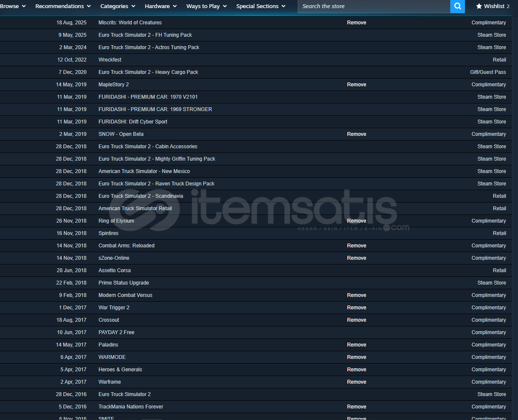
Task: Remove SNOW - Open Beta license
Action: point(356,134)
